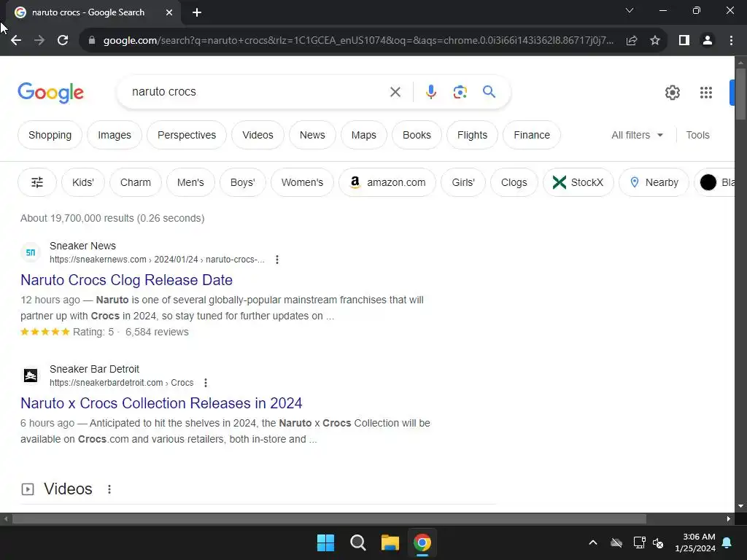Clear the search box text
The width and height of the screenshot is (747, 560).
tap(395, 92)
